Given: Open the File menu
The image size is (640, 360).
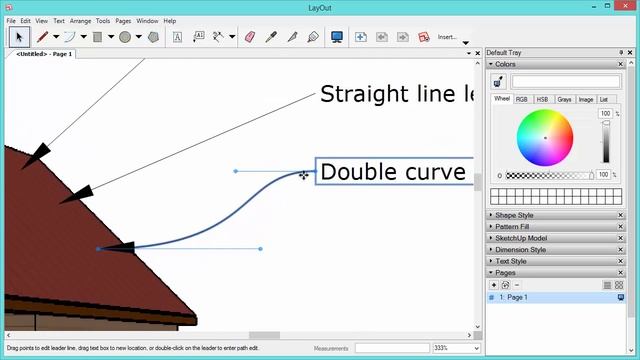Looking at the screenshot, I should click(11, 21).
